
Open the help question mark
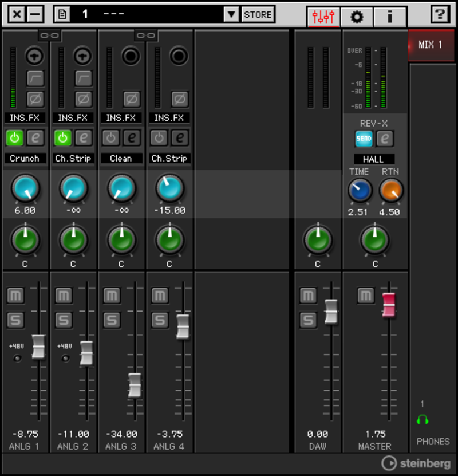440,14
